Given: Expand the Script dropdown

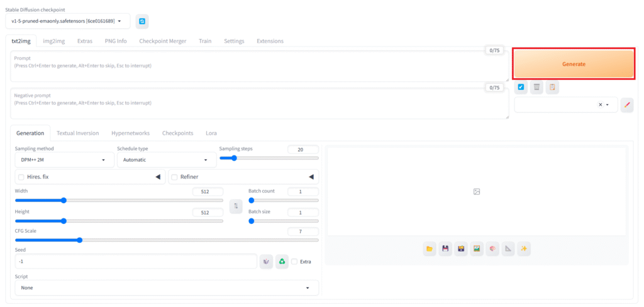Looking at the screenshot, I should [x=166, y=287].
